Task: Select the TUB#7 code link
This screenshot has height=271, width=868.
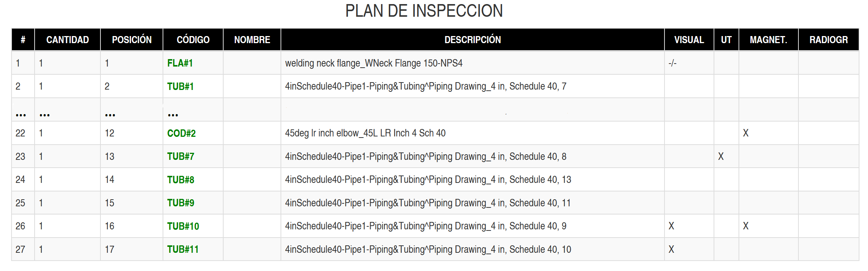Action: 180,157
